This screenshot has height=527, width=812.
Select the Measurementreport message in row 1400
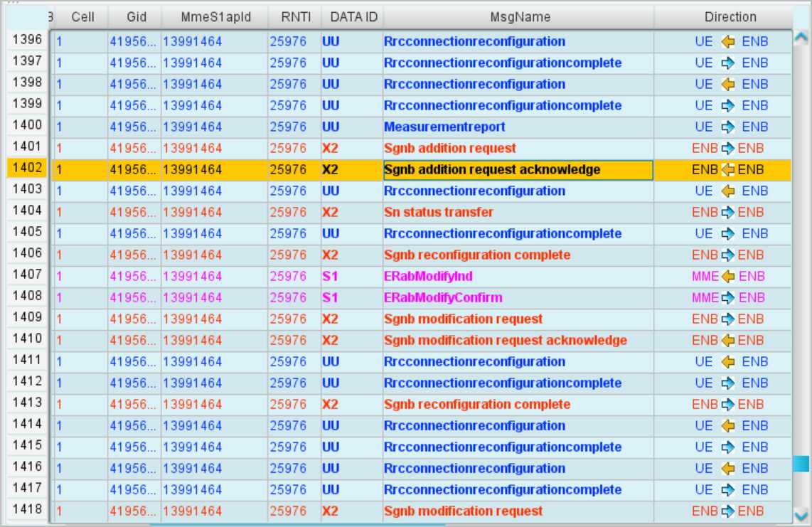point(444,127)
